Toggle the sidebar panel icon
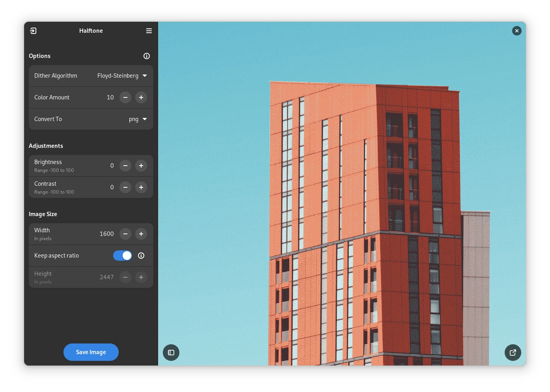 (x=171, y=353)
